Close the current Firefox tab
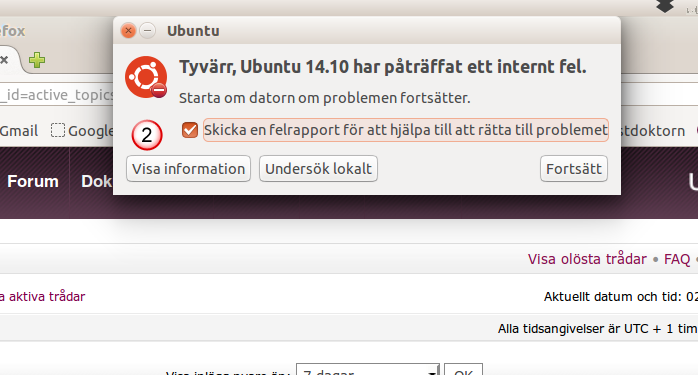This screenshot has height=375, width=698. point(4,60)
